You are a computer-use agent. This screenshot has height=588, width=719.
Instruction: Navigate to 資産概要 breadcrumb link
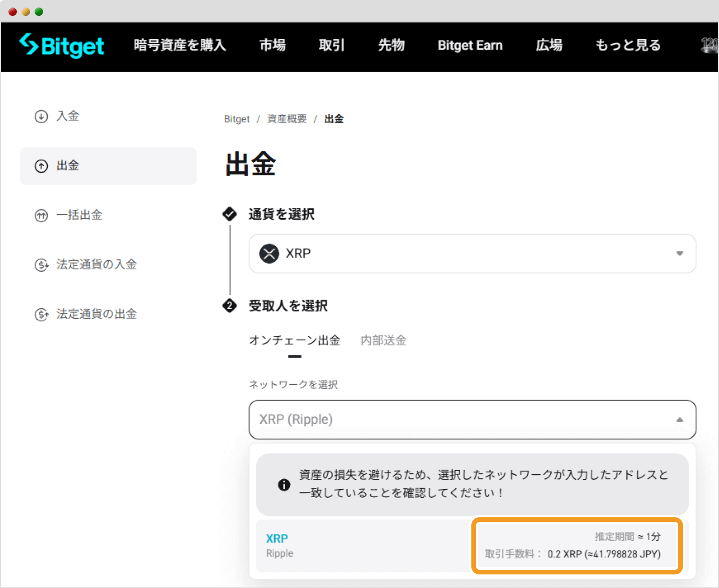click(x=286, y=119)
